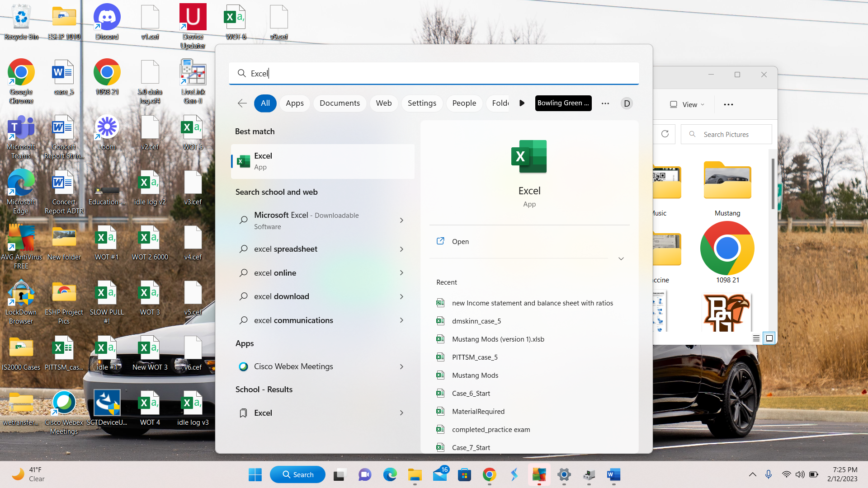Expand the excel spreadsheet search suggestion

401,249
